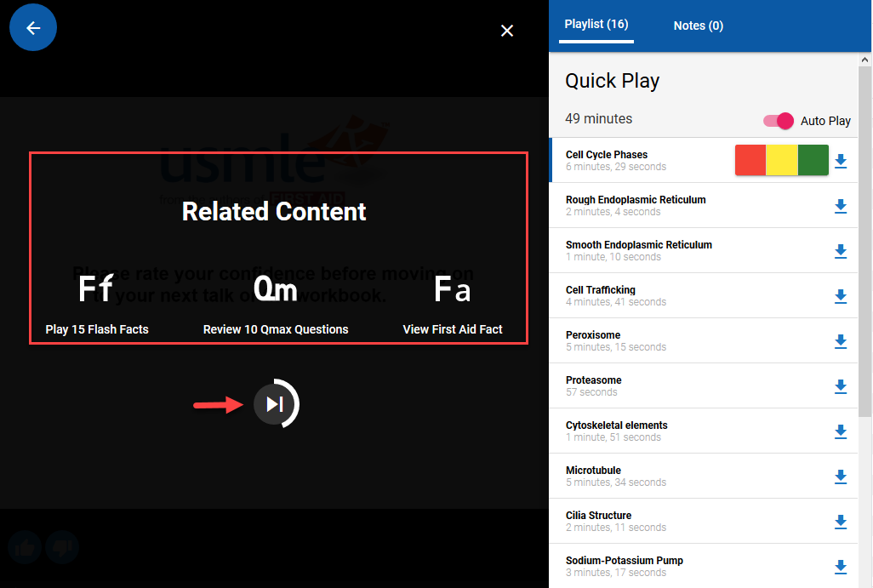Download Smooth Endoplasmic Reticulum video
Viewport: 873px width, 588px height.
(x=841, y=251)
